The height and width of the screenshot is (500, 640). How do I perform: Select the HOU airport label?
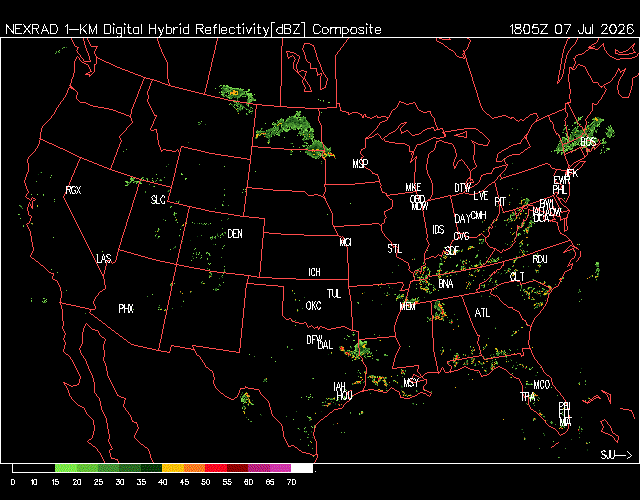(x=344, y=395)
